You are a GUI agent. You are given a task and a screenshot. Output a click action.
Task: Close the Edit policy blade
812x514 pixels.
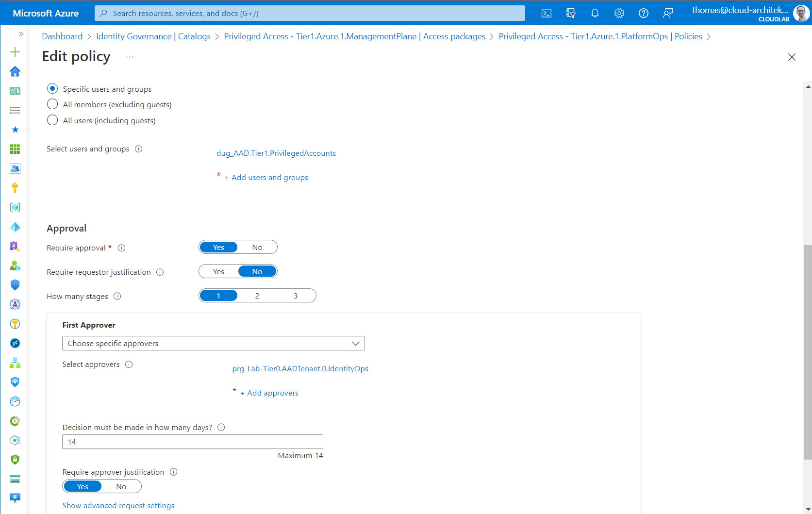(792, 57)
